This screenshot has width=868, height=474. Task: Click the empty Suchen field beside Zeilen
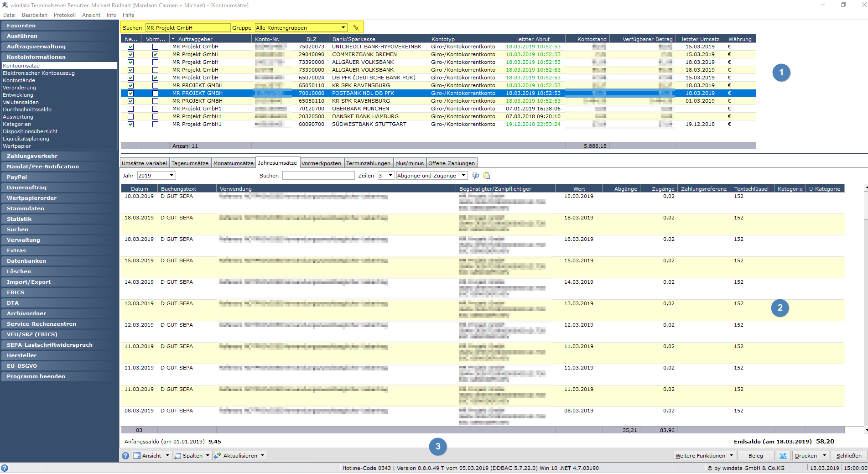318,176
